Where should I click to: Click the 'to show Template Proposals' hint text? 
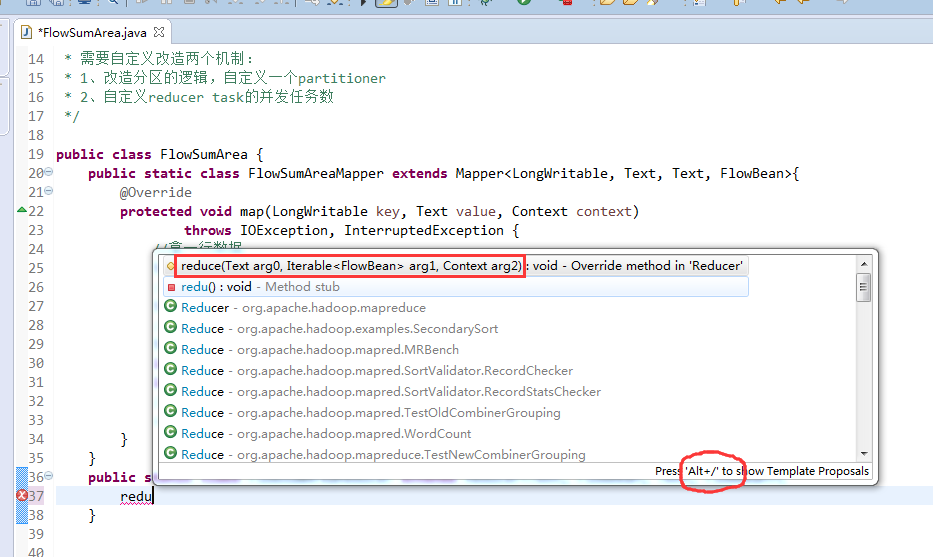[796, 471]
